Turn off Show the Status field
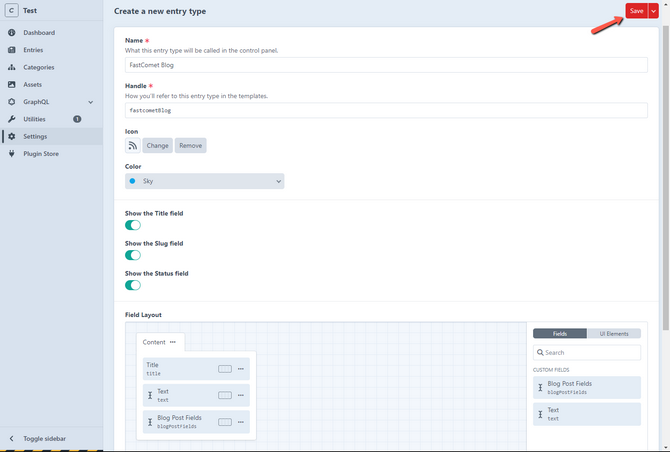Image resolution: width=670 pixels, height=452 pixels. [x=133, y=285]
